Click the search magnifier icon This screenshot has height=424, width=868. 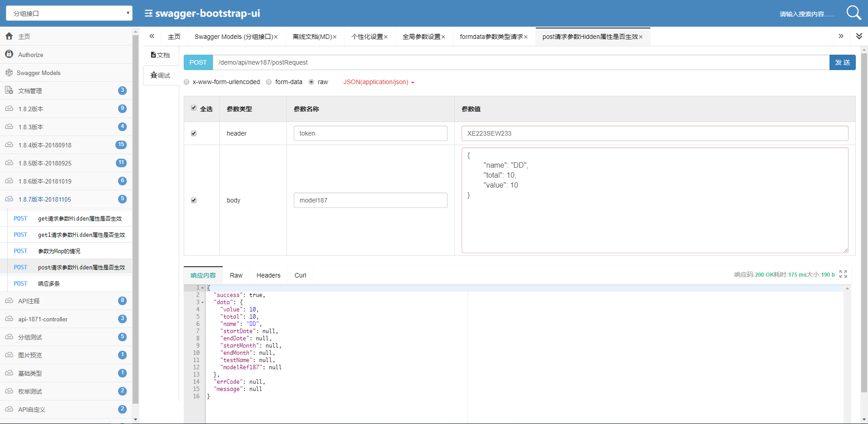point(854,13)
